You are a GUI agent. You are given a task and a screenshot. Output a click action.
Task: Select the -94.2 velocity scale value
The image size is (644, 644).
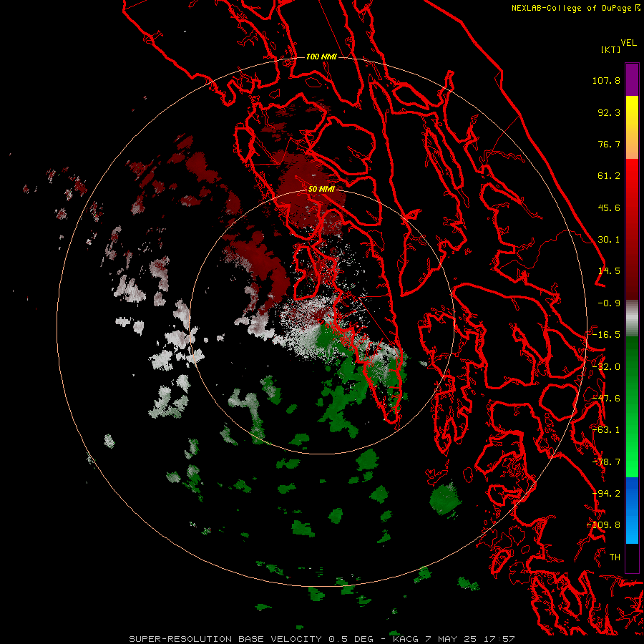606,494
